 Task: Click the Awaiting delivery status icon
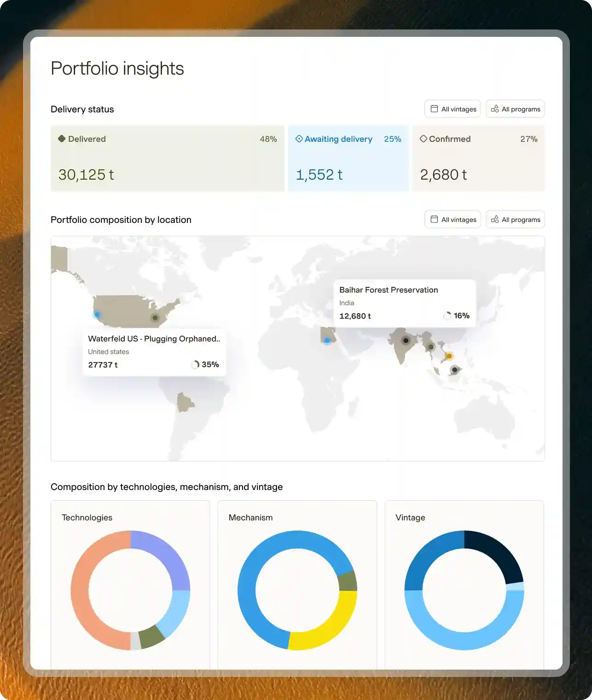coord(299,139)
